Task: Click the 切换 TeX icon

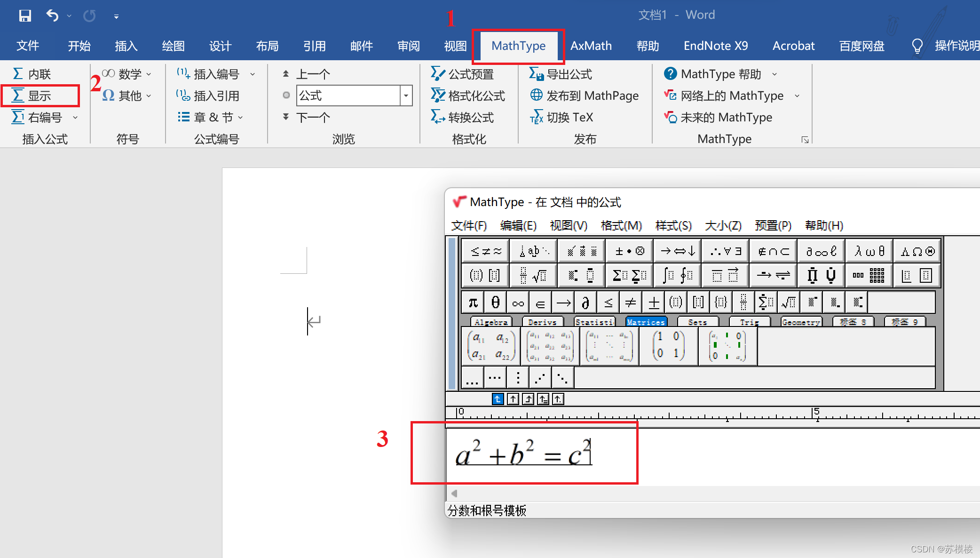Action: click(x=537, y=117)
